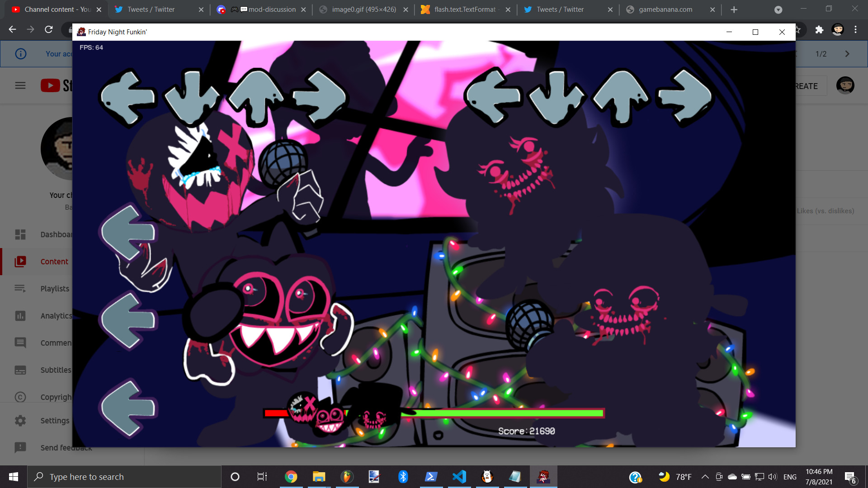
Task: Click the FPS: 64 counter
Action: tap(91, 47)
